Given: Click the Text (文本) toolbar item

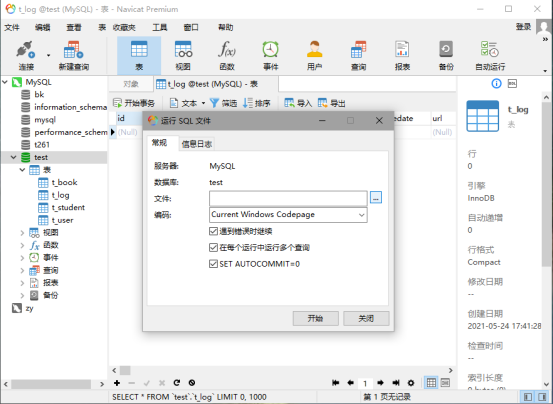Looking at the screenshot, I should tap(183, 103).
